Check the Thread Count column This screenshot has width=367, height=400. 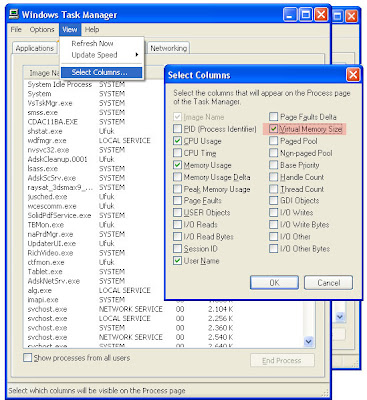click(x=273, y=189)
